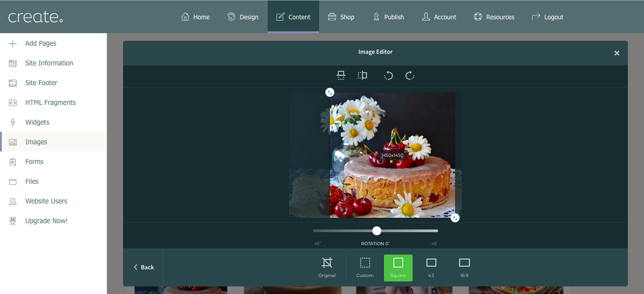644x294 pixels.
Task: Click the 45° rotation limit label
Action: pyautogui.click(x=435, y=244)
